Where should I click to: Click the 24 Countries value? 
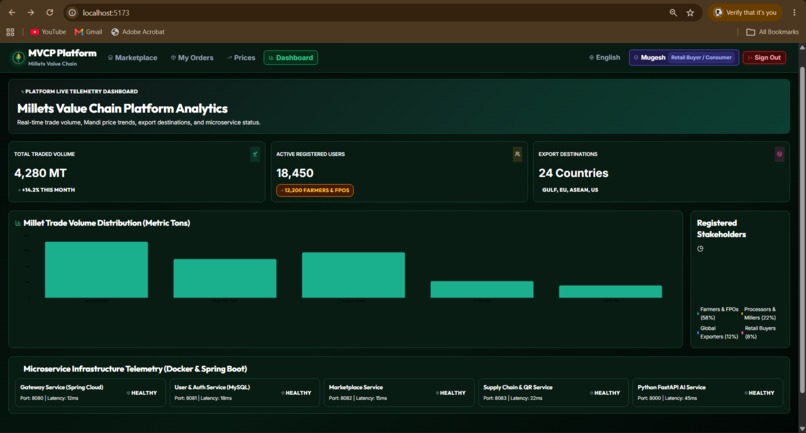pyautogui.click(x=573, y=173)
